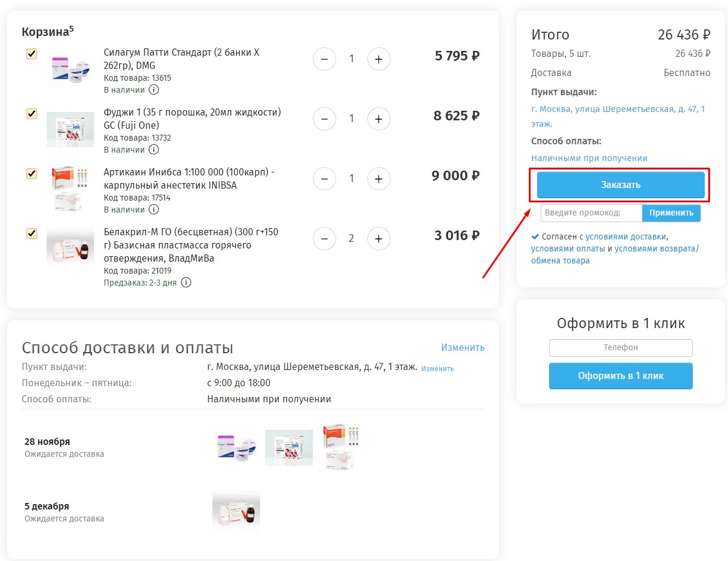Click the Телефон phone input field

[x=620, y=348]
